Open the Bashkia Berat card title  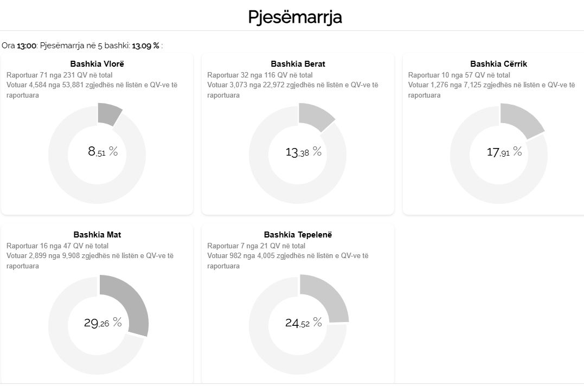pyautogui.click(x=298, y=64)
